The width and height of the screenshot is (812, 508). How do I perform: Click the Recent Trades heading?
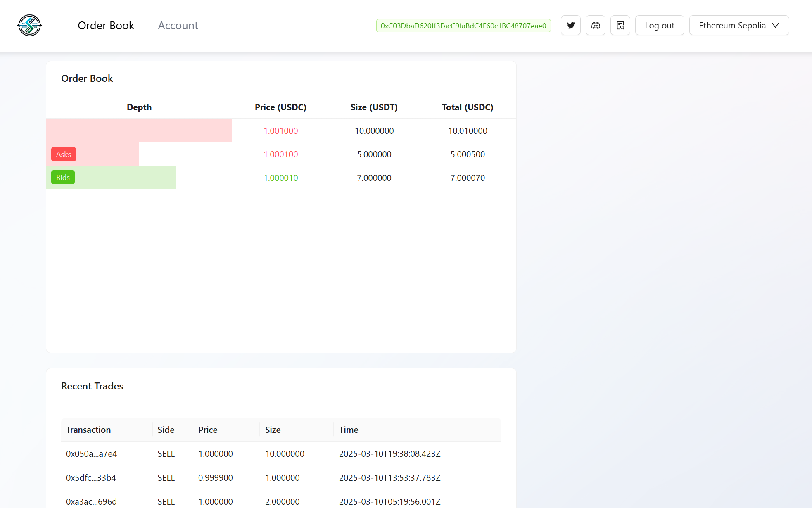(93, 386)
